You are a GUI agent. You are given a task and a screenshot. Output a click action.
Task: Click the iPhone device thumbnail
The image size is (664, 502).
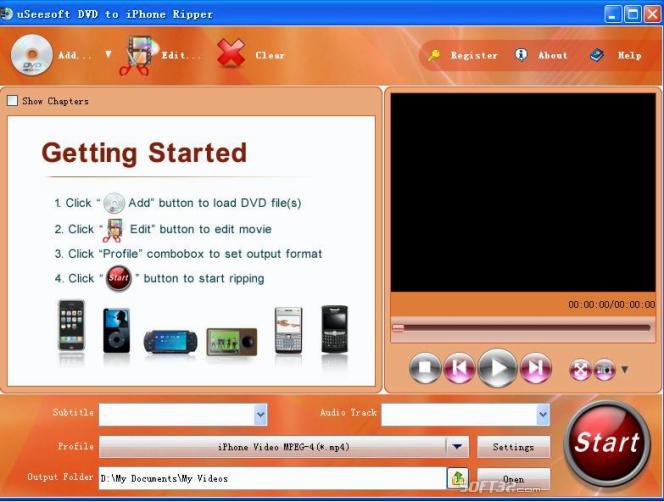click(72, 325)
